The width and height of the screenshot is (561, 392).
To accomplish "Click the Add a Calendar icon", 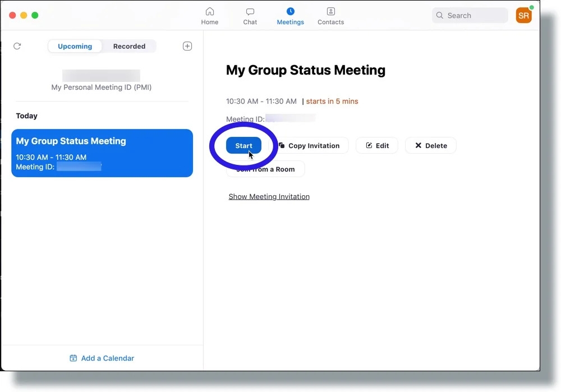I will [x=73, y=358].
